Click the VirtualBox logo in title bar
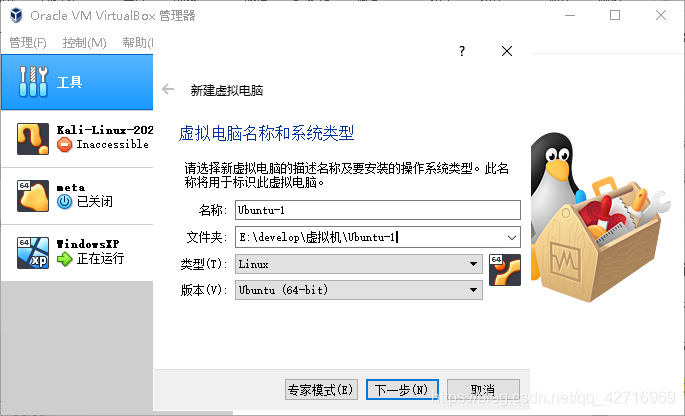This screenshot has height=416, width=685. click(16, 15)
